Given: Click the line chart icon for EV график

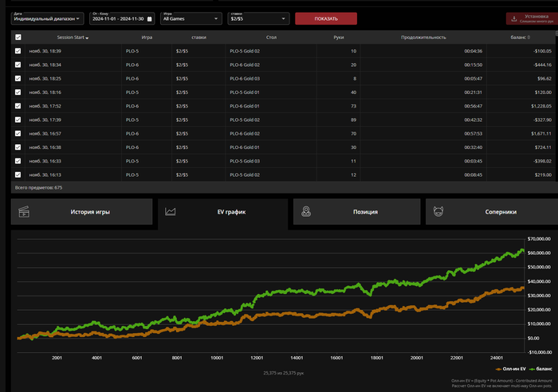Looking at the screenshot, I should point(170,212).
